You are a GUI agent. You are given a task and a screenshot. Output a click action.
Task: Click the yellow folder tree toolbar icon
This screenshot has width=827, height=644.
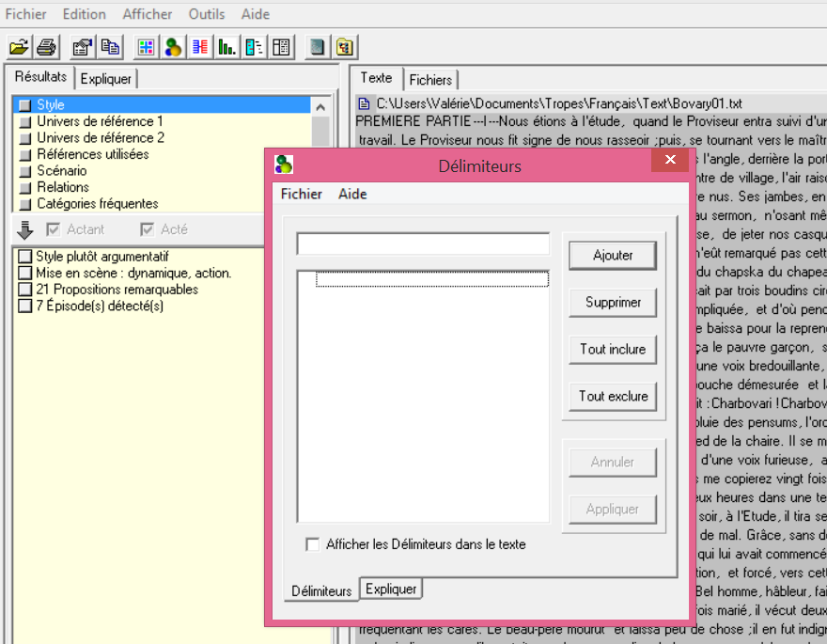345,46
